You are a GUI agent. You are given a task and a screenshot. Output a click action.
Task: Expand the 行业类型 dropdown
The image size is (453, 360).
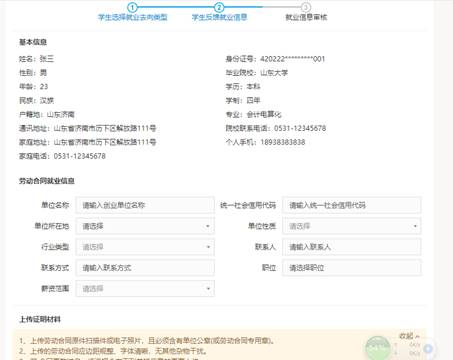(145, 247)
